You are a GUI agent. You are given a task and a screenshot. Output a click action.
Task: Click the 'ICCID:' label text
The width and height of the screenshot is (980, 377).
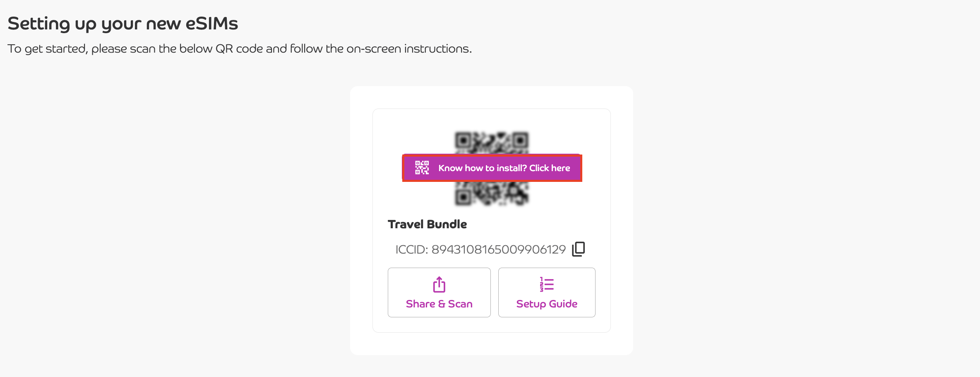pos(411,249)
